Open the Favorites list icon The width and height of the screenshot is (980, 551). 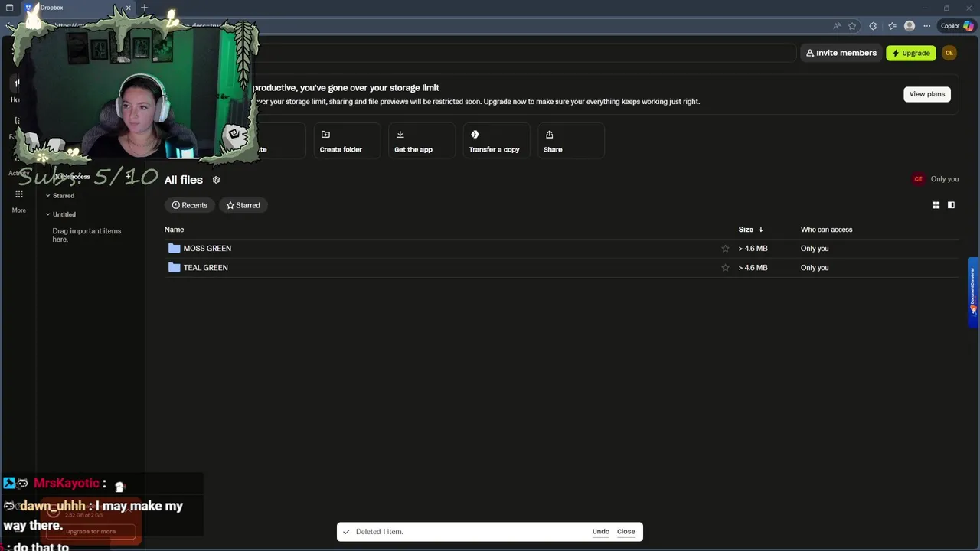892,26
